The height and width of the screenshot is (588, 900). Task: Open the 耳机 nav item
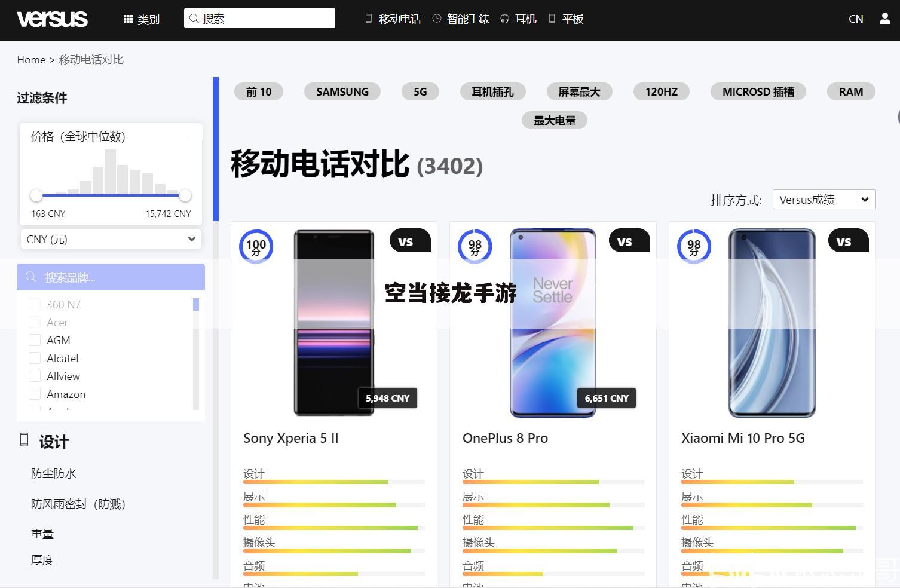[518, 19]
